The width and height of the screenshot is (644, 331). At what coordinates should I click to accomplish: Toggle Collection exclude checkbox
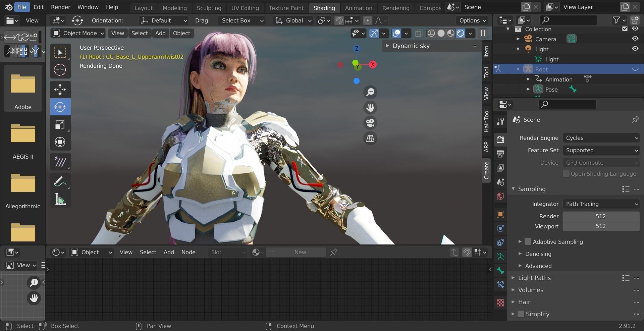[x=625, y=29]
